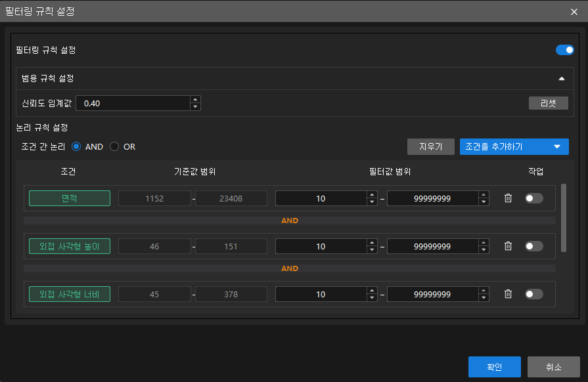Select the 외접 사각형 너비 condition tag
This screenshot has height=382, width=588.
[70, 294]
